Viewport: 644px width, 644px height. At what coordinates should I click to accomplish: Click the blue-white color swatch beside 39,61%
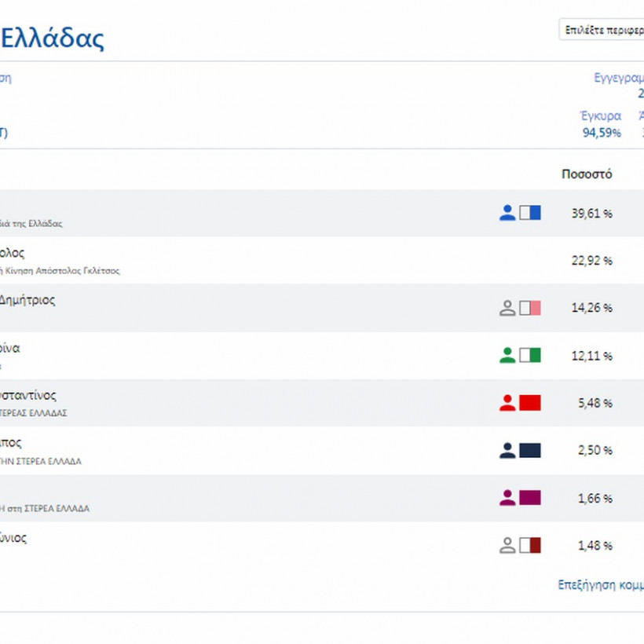pos(530,213)
